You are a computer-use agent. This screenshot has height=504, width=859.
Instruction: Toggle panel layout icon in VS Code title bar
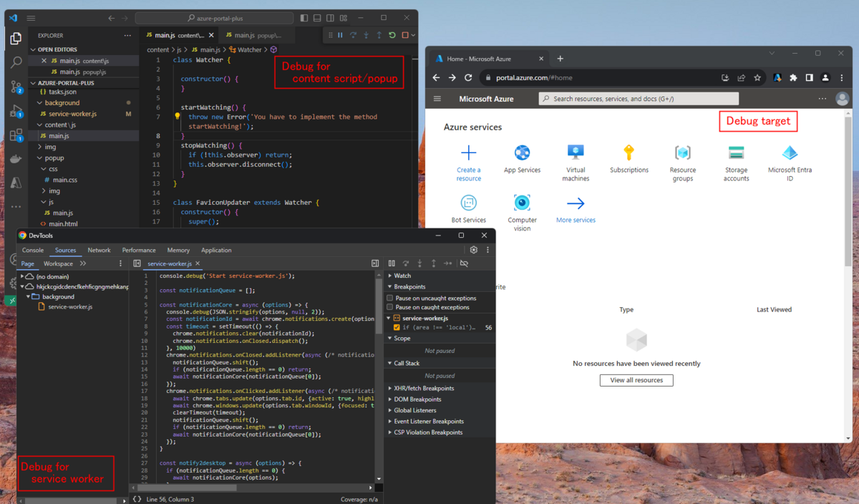[x=317, y=18]
